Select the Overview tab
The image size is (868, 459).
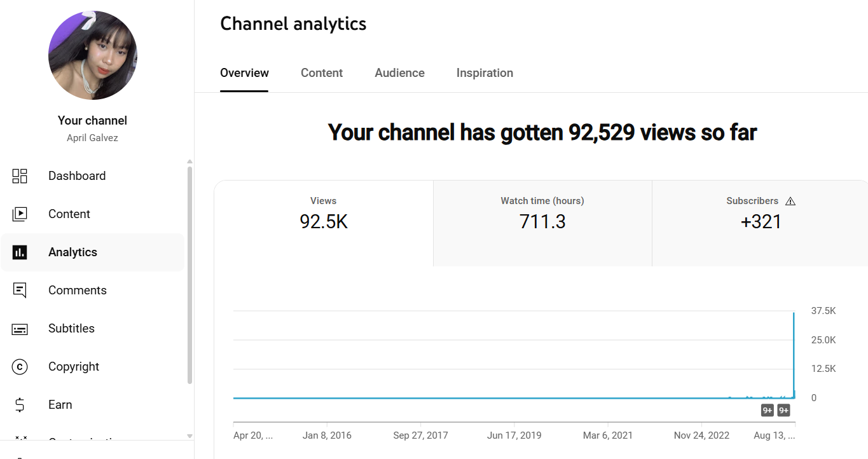[x=244, y=73]
